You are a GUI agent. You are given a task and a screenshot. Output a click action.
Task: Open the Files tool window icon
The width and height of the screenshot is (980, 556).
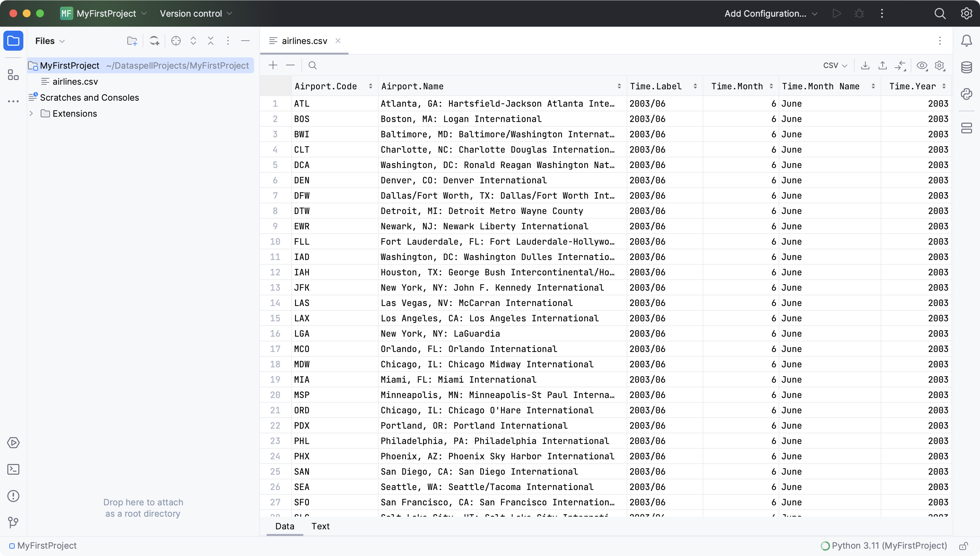click(13, 41)
